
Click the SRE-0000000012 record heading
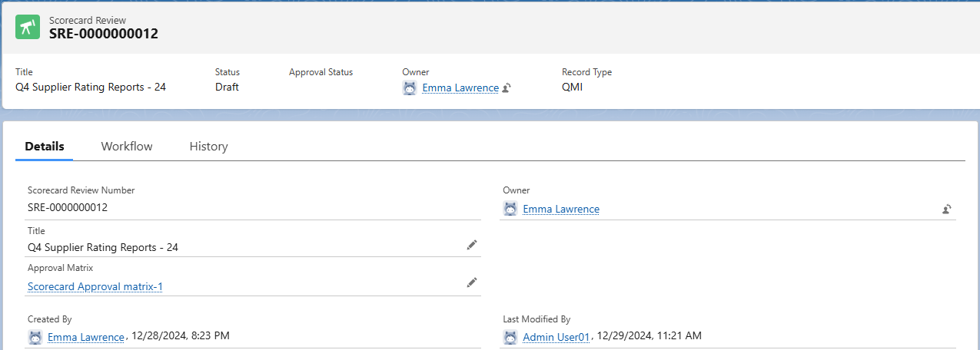point(104,34)
